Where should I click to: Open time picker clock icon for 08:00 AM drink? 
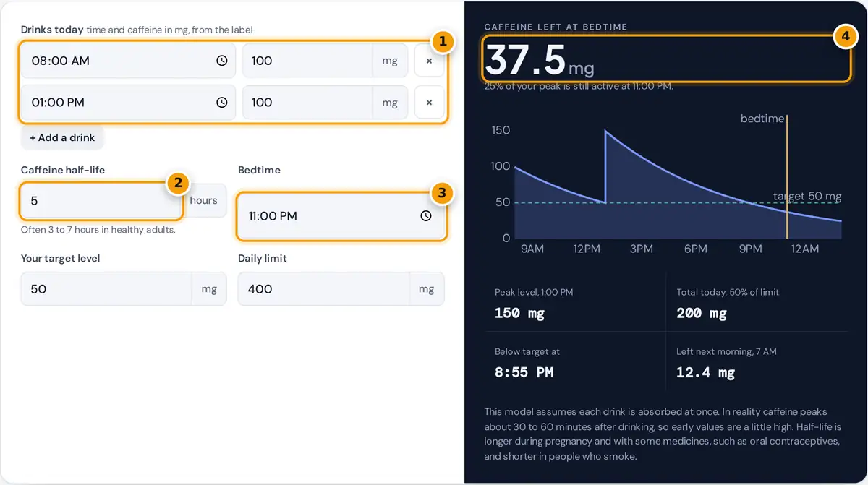pos(222,61)
